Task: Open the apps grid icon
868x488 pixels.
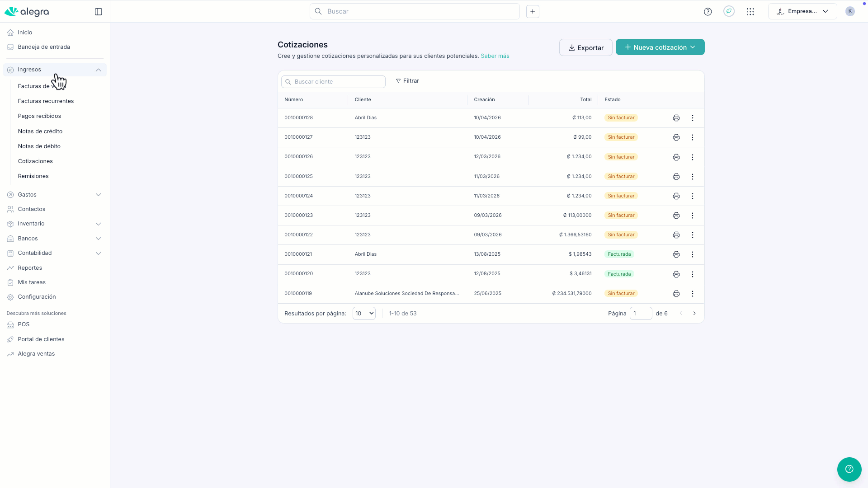Action: click(750, 12)
